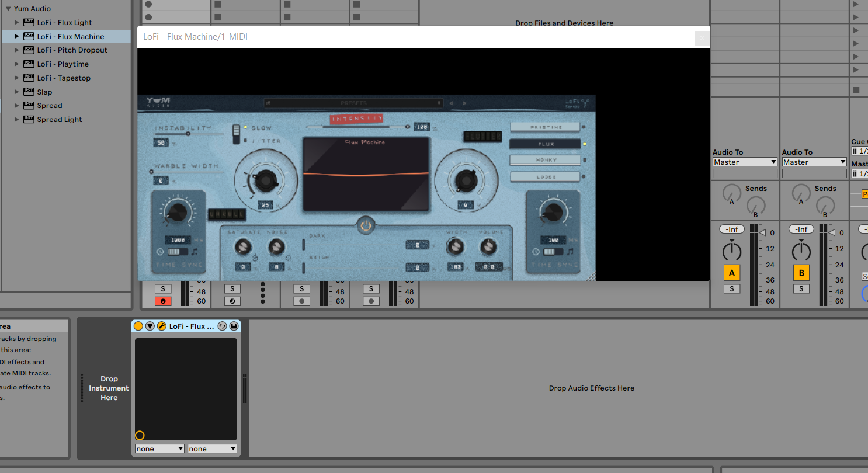868x473 pixels.
Task: Click Send B knob on return track B
Action: coord(825,205)
